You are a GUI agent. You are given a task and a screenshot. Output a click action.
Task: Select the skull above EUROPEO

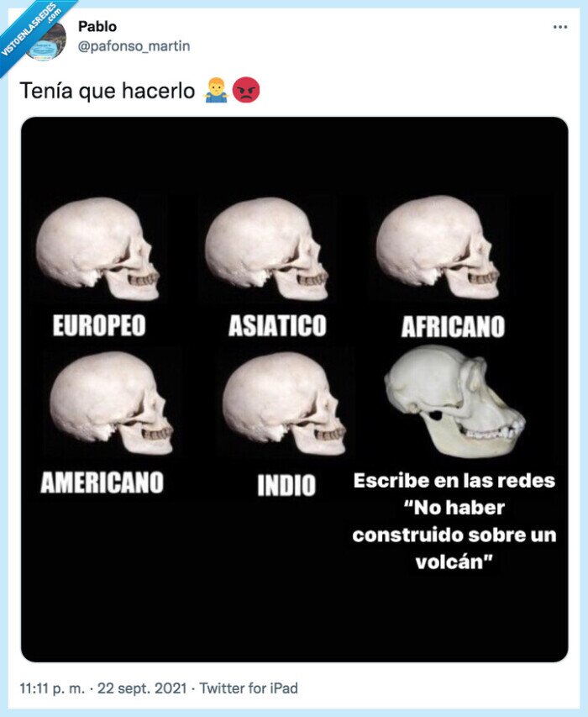coord(97,249)
